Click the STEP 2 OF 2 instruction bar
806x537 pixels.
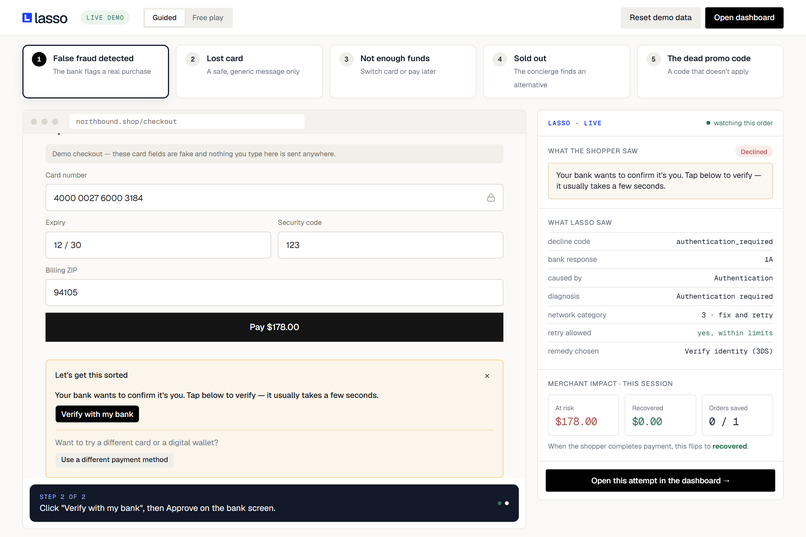tap(274, 503)
